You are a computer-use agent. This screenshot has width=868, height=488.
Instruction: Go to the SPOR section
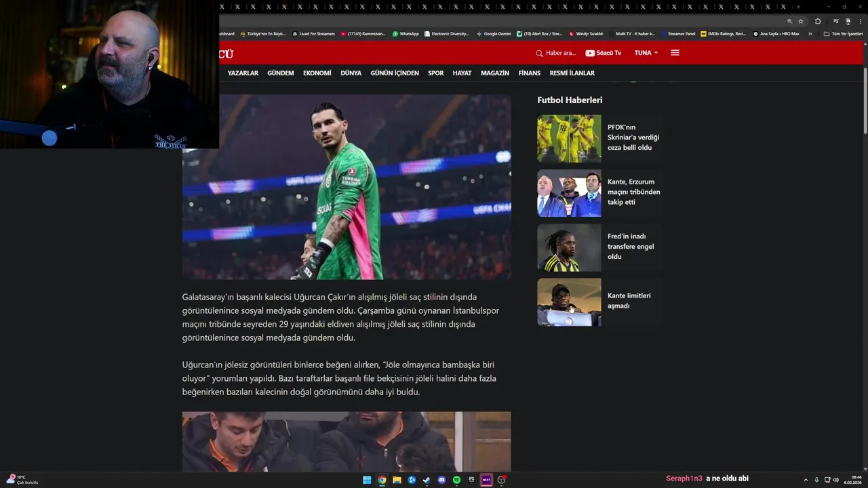(436, 73)
